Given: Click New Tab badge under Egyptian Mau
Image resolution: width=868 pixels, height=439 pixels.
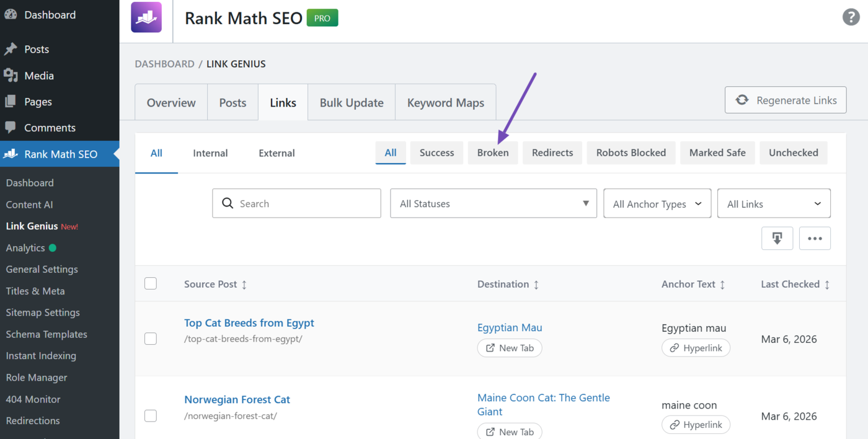Looking at the screenshot, I should click(x=510, y=348).
